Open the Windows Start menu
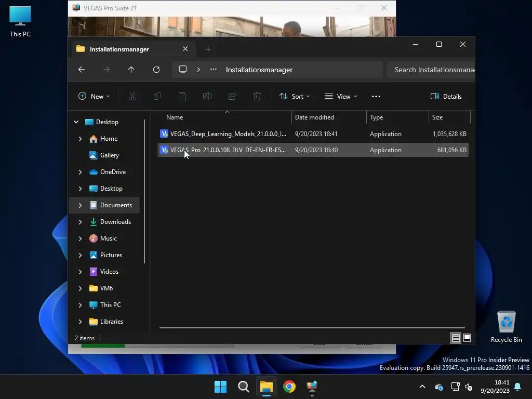 [220, 387]
